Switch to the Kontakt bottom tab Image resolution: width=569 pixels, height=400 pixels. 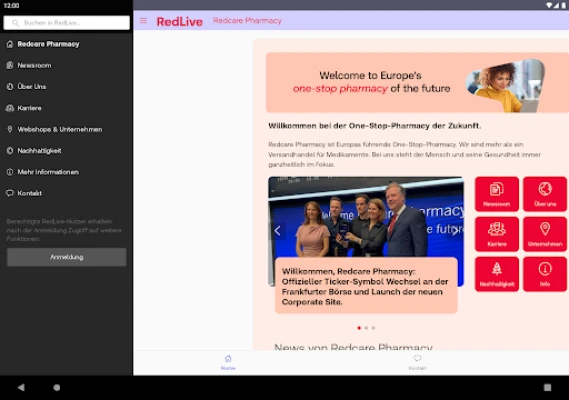417,363
